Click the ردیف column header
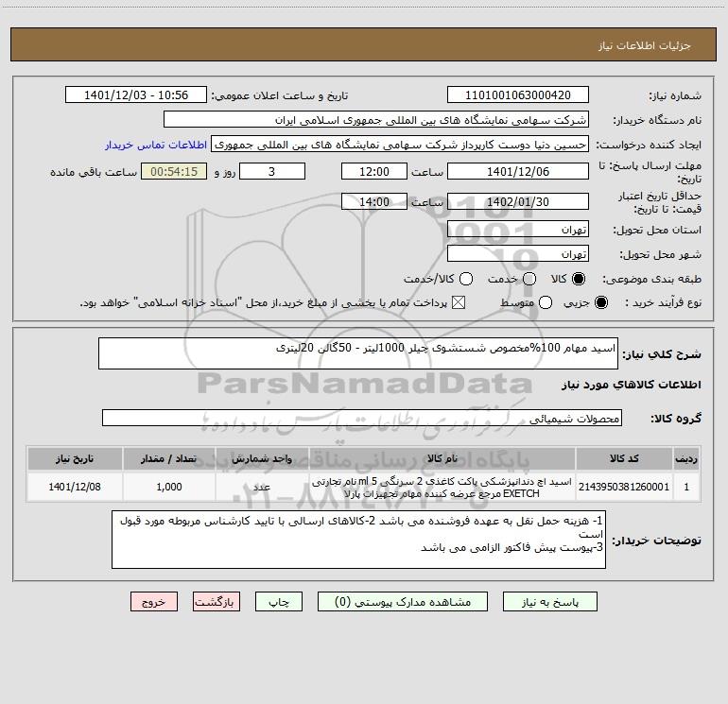Viewport: 728px width, 704px height. click(686, 458)
